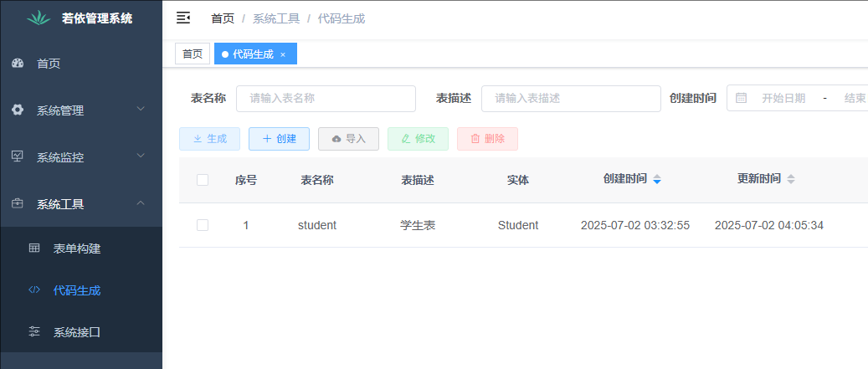This screenshot has width=868, height=369.
Task: Click the calendar icon in 创建时间 field
Action: [x=741, y=98]
